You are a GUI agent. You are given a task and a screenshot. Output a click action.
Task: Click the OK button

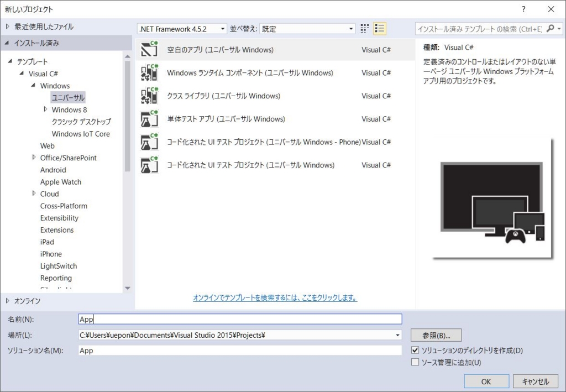coord(486,381)
